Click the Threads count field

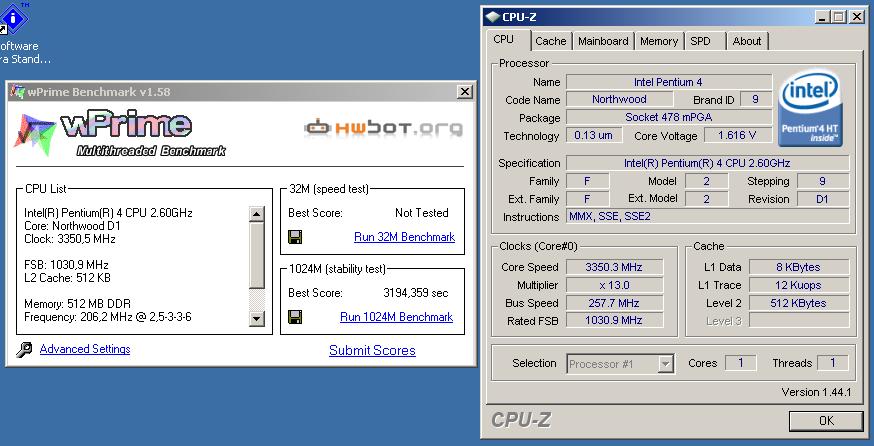[x=833, y=363]
